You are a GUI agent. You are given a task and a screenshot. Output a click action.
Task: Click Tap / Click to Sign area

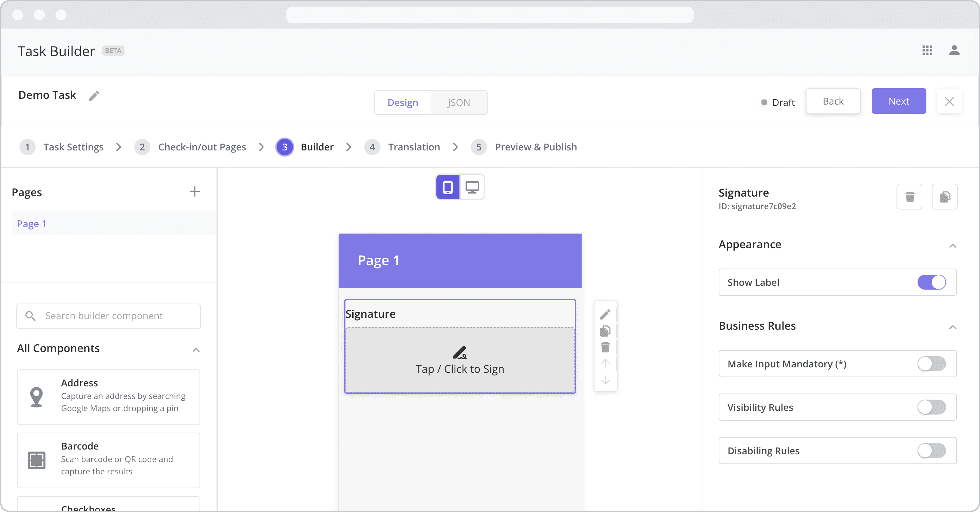(x=459, y=360)
